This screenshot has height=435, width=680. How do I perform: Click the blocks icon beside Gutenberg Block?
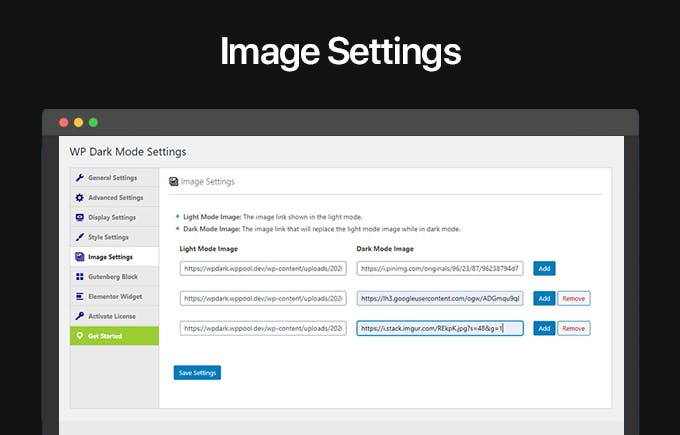(80, 277)
